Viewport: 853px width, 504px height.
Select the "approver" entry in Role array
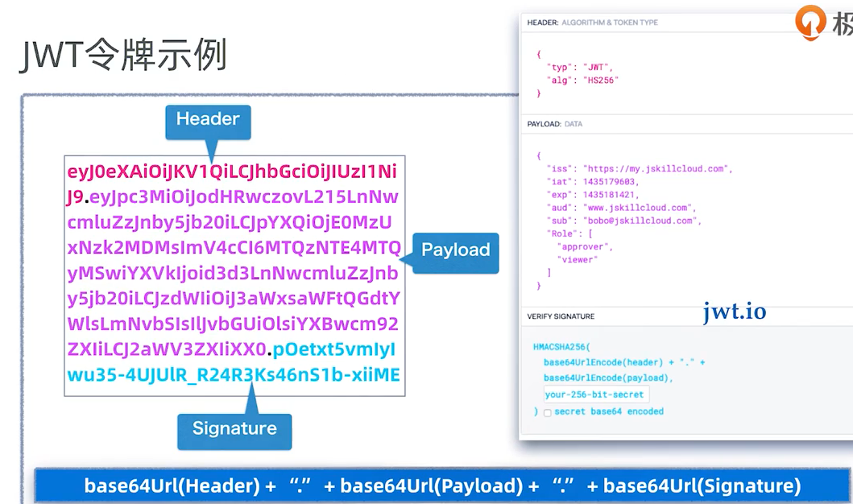[x=585, y=246]
